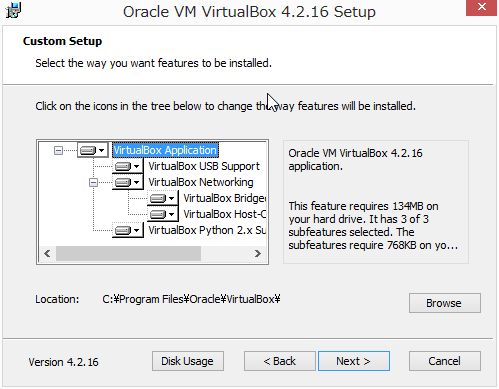Image resolution: width=499 pixels, height=389 pixels.
Task: Click the tree's left scroll arrow
Action: [47, 254]
